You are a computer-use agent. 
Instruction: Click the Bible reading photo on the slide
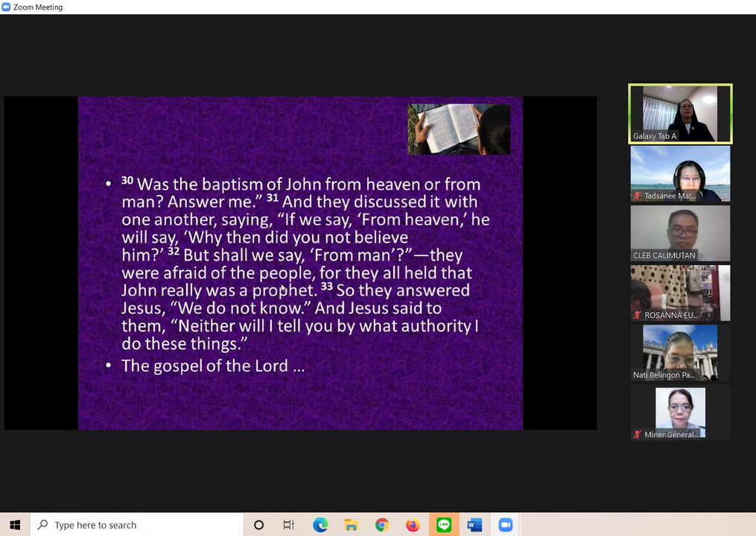coord(459,129)
